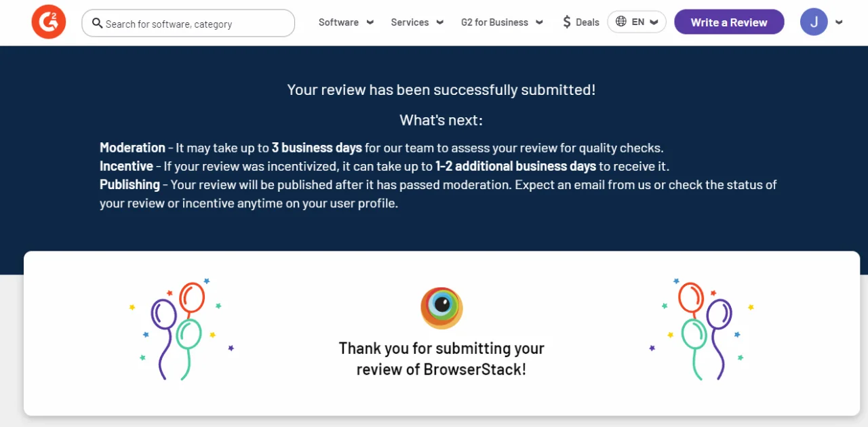
Task: Click the 'What's next:' heading
Action: click(441, 120)
